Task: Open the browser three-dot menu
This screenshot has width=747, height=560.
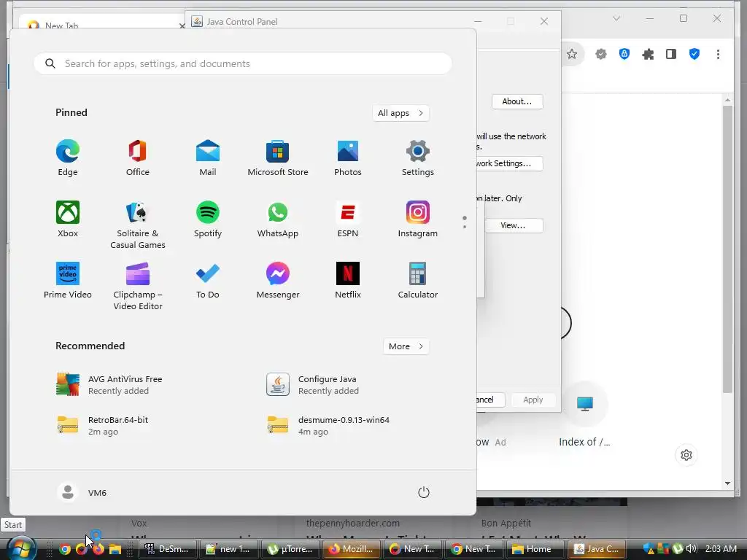Action: tap(718, 54)
